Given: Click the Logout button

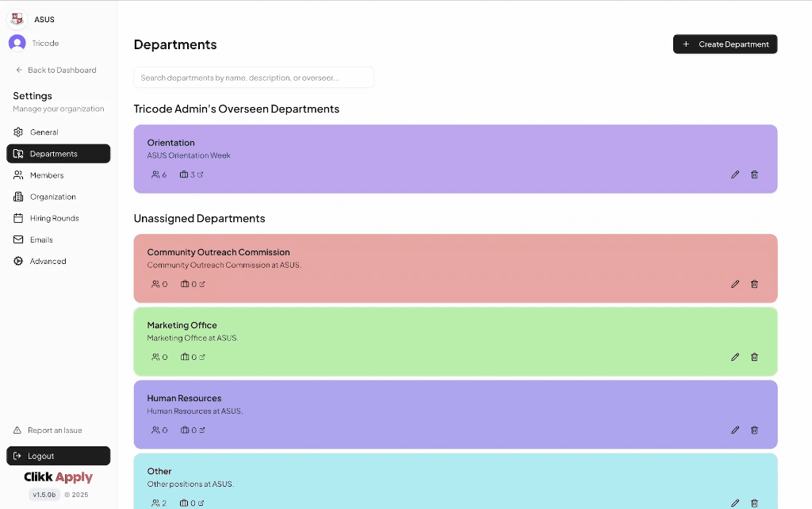Looking at the screenshot, I should click(58, 455).
